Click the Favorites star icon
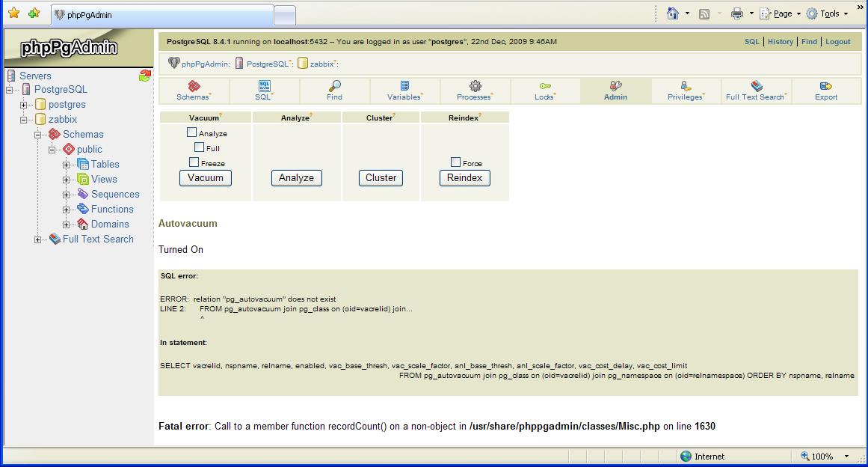This screenshot has width=868, height=467. click(x=14, y=13)
